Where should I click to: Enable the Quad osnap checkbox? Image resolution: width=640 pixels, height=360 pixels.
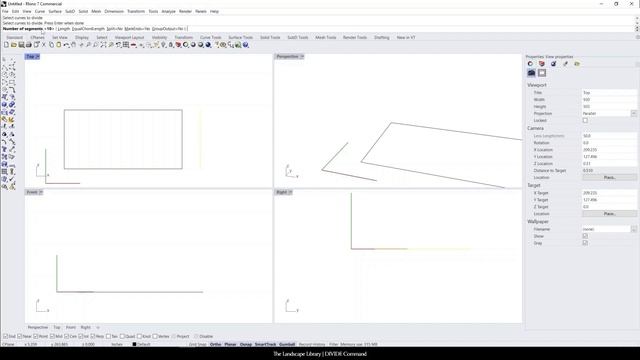122,336
